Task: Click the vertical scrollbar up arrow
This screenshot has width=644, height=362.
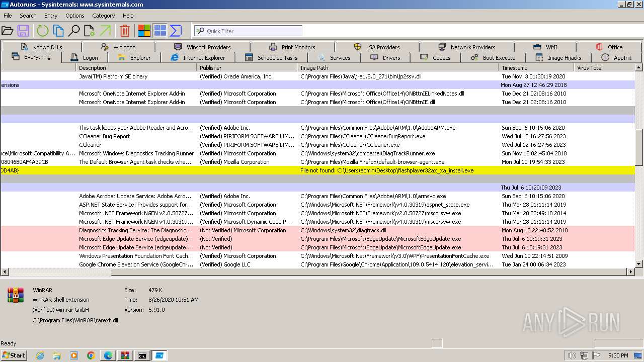Action: coord(639,67)
